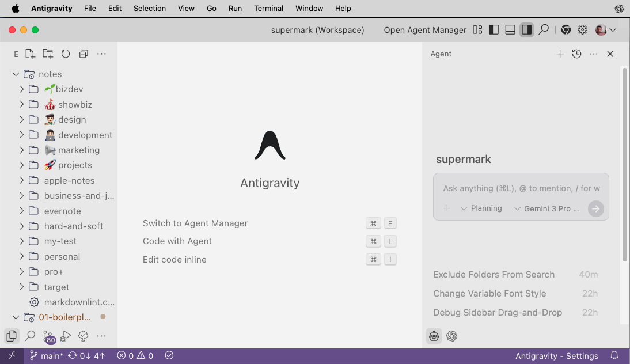Open the Exclude Folders From Search conversation

point(494,275)
